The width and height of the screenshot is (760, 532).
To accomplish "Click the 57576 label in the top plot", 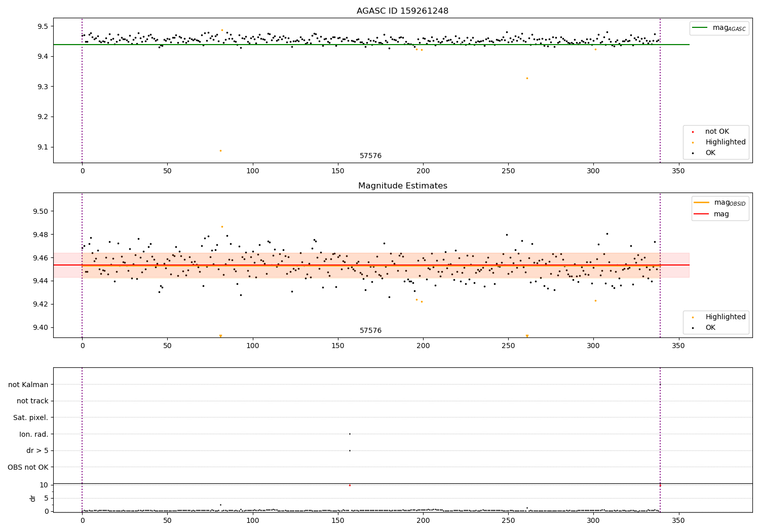I will [x=370, y=156].
